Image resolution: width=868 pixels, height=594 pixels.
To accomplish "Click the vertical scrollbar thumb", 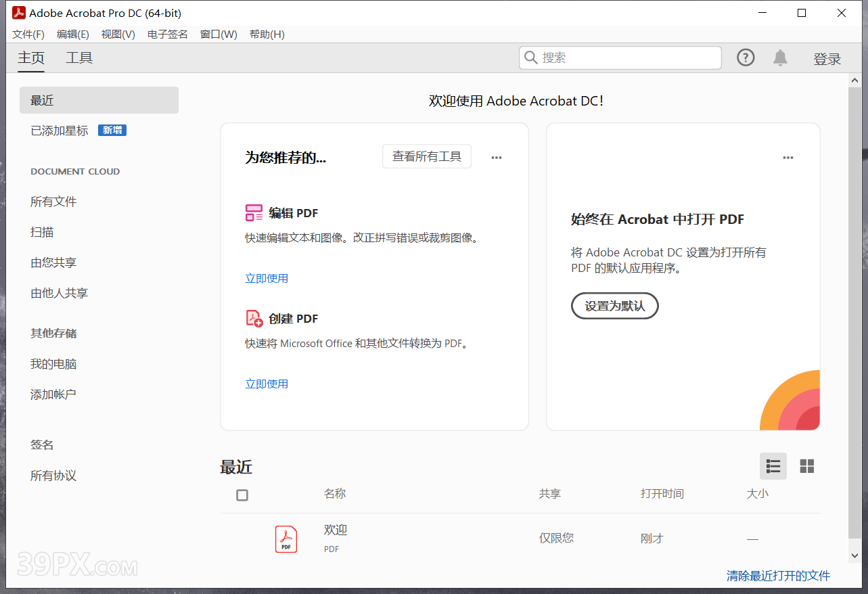I will 855,313.
